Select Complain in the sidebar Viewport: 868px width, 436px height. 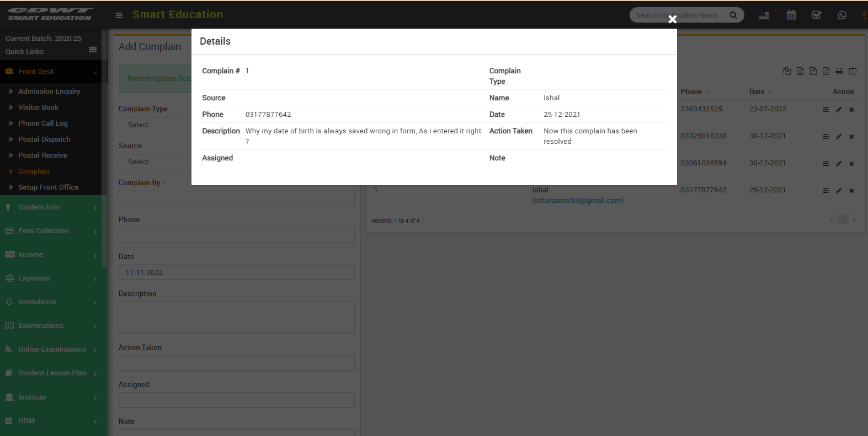coord(34,171)
